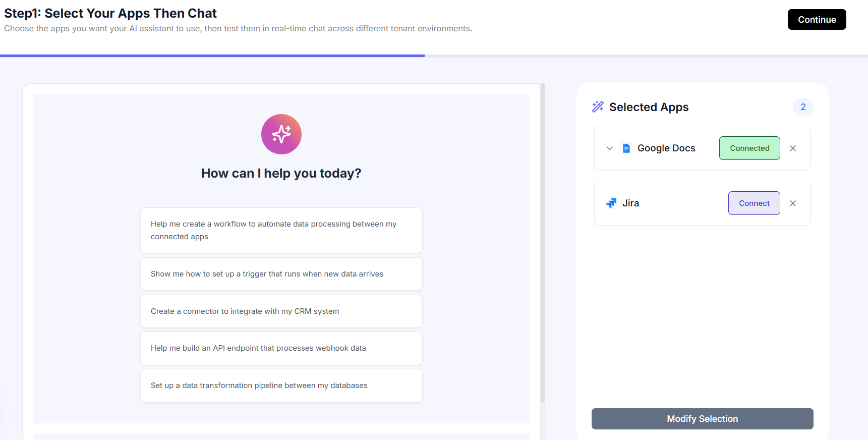
Task: Click the Continue button
Action: coord(817,20)
